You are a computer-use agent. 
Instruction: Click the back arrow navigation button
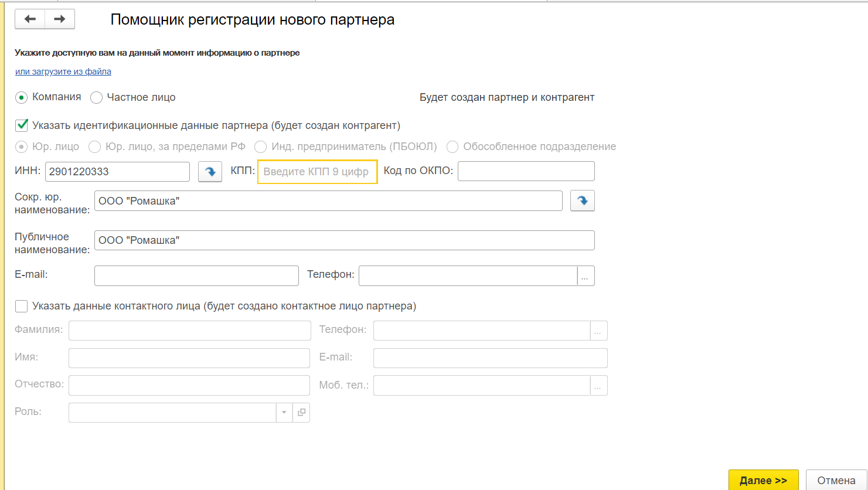point(30,19)
